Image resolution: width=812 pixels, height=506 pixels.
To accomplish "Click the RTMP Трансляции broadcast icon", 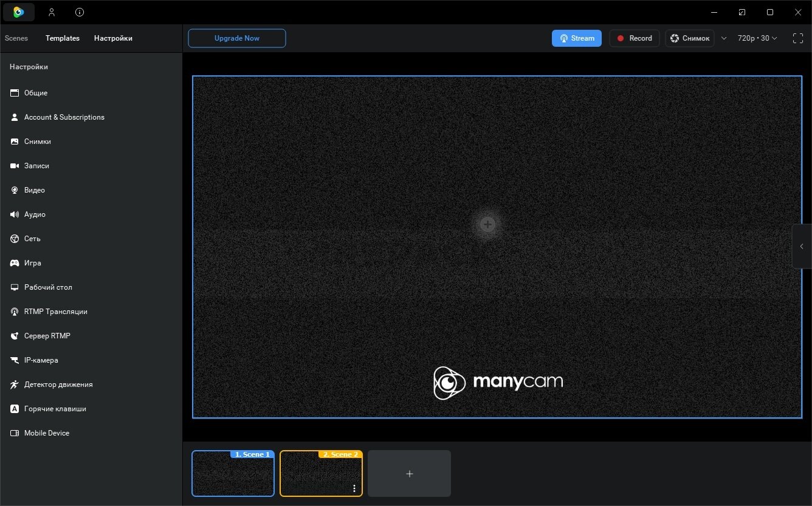I will point(15,312).
